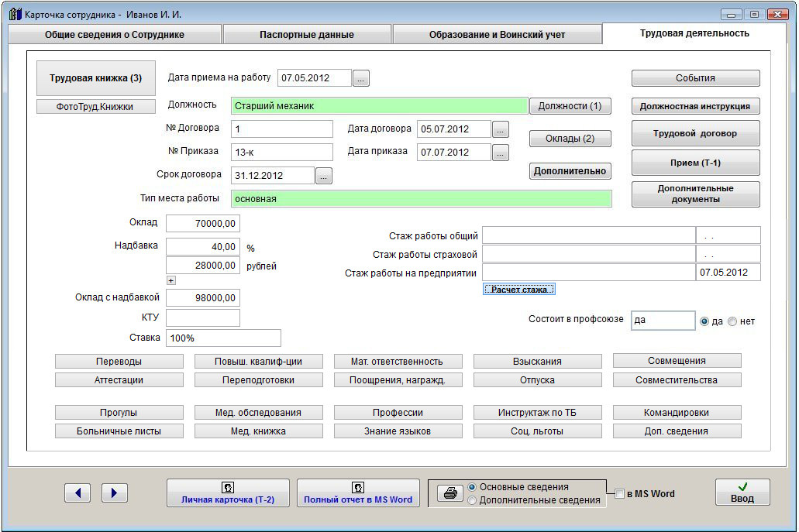This screenshot has width=799, height=532.
Task: Enable the 'в MS Word' checkbox
Action: point(620,494)
